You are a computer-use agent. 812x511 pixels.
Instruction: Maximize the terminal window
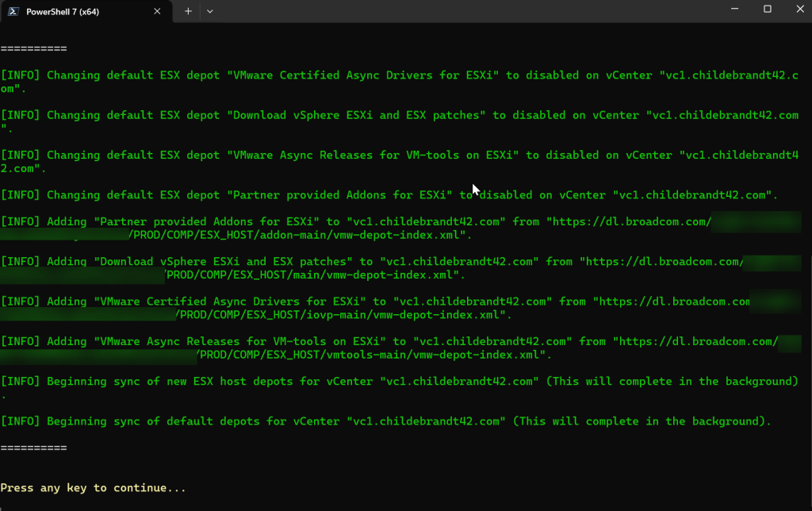tap(768, 10)
